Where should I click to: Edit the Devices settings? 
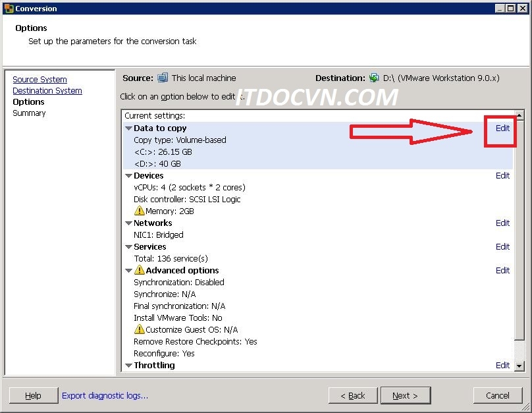502,176
